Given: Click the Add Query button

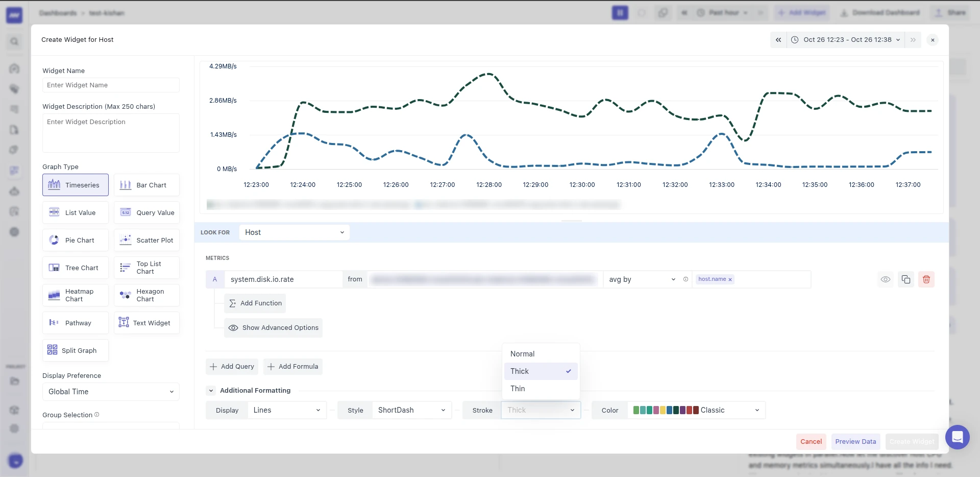Looking at the screenshot, I should [x=232, y=367].
